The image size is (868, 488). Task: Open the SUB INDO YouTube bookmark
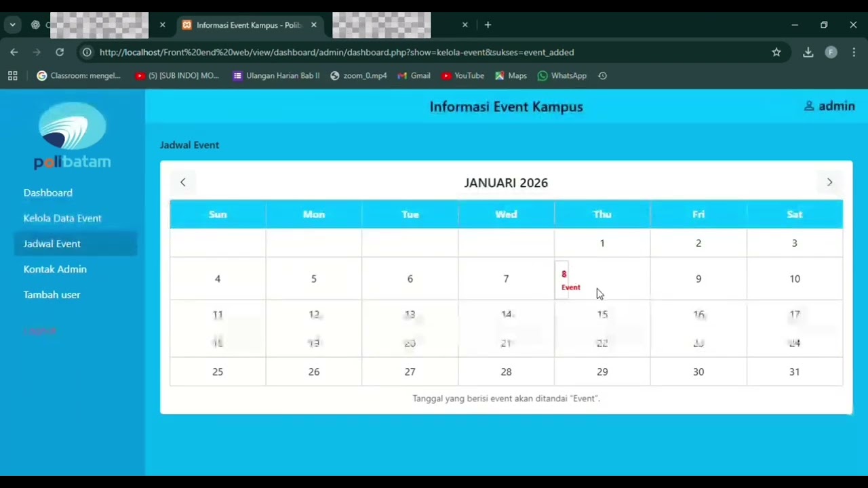[x=177, y=76]
